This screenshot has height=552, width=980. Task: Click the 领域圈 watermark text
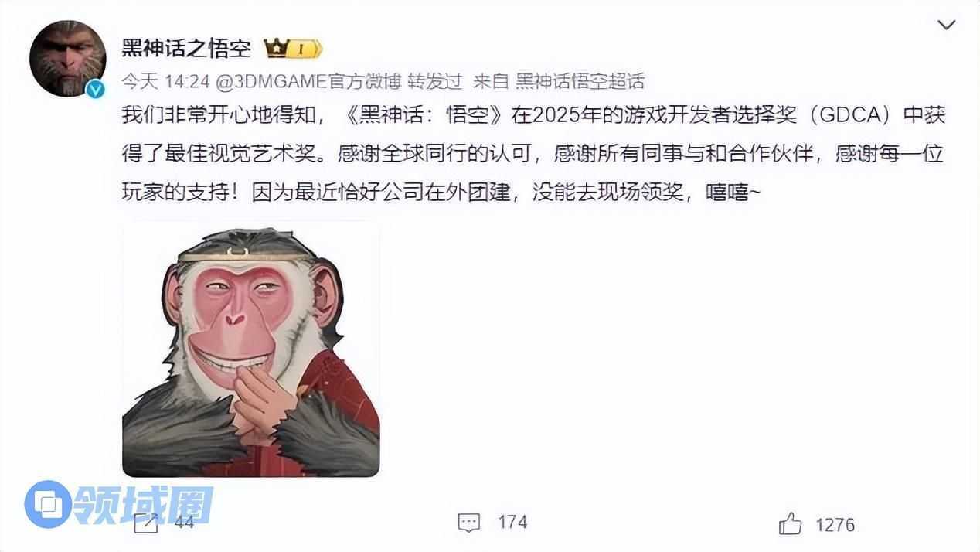143,504
